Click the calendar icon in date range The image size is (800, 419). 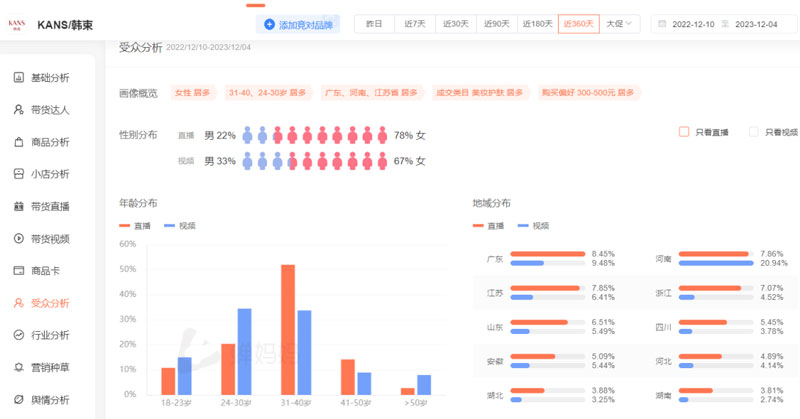click(662, 23)
